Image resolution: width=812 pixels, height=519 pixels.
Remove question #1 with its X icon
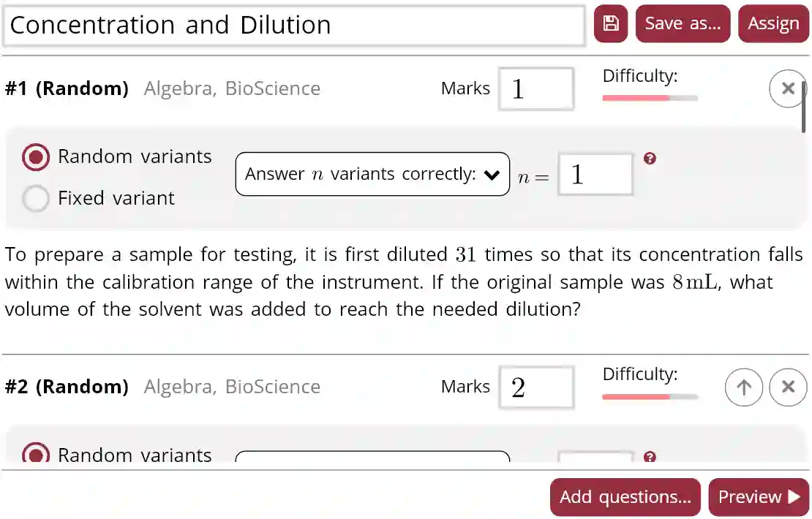pyautogui.click(x=788, y=88)
